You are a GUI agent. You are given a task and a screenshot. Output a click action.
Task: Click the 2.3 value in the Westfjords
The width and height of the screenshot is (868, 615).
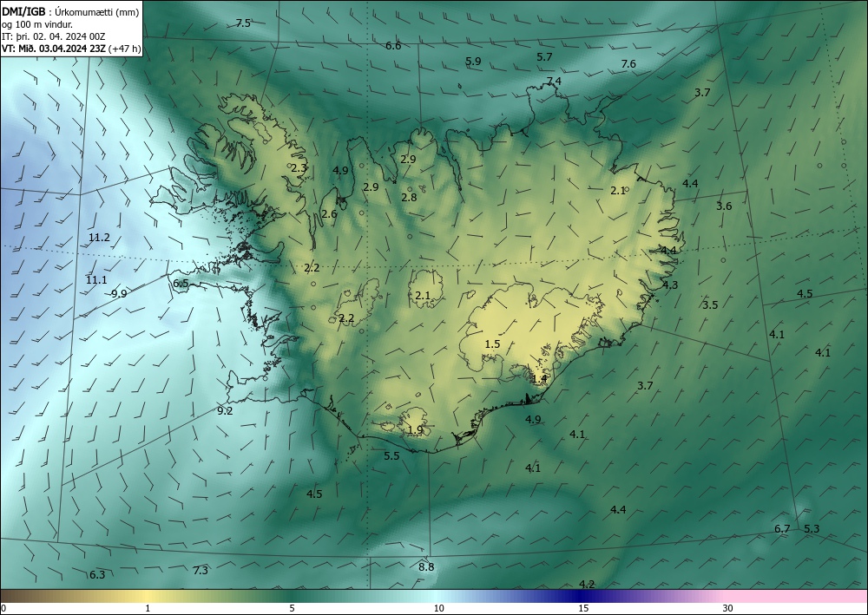point(299,168)
